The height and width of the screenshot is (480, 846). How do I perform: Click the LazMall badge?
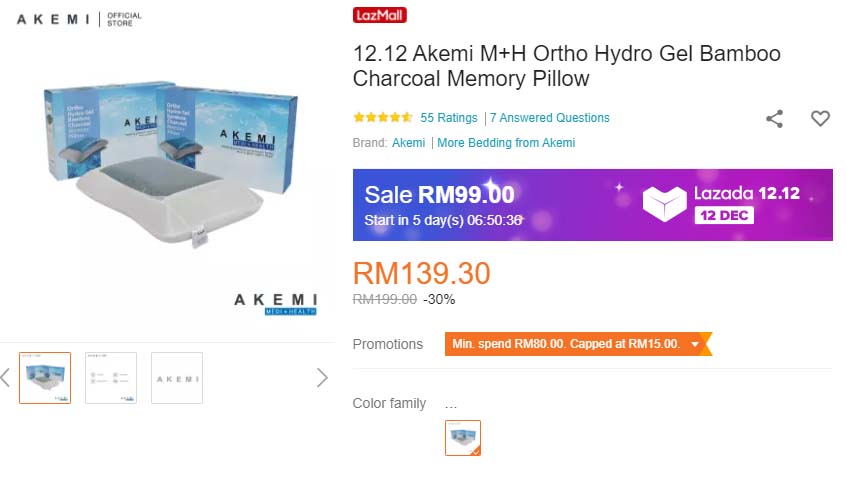(x=379, y=15)
